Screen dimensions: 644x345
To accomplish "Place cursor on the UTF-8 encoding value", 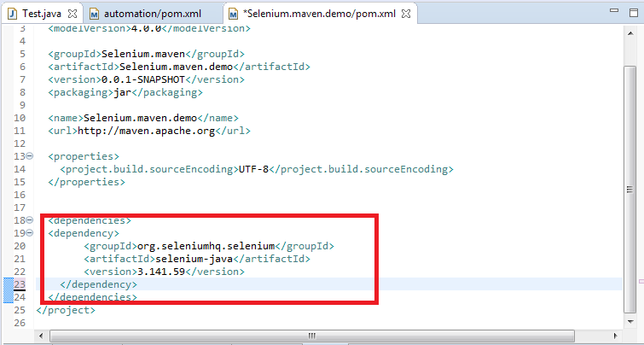I will point(252,169).
